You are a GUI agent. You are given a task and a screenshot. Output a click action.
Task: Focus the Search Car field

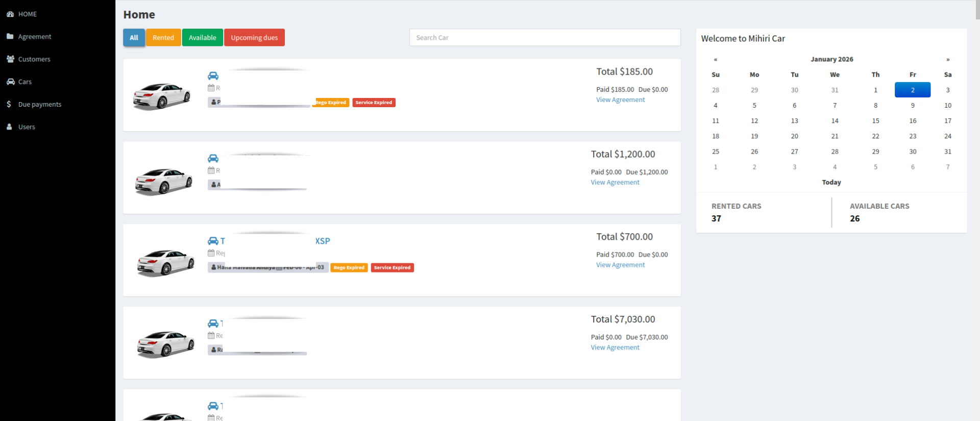[545, 37]
